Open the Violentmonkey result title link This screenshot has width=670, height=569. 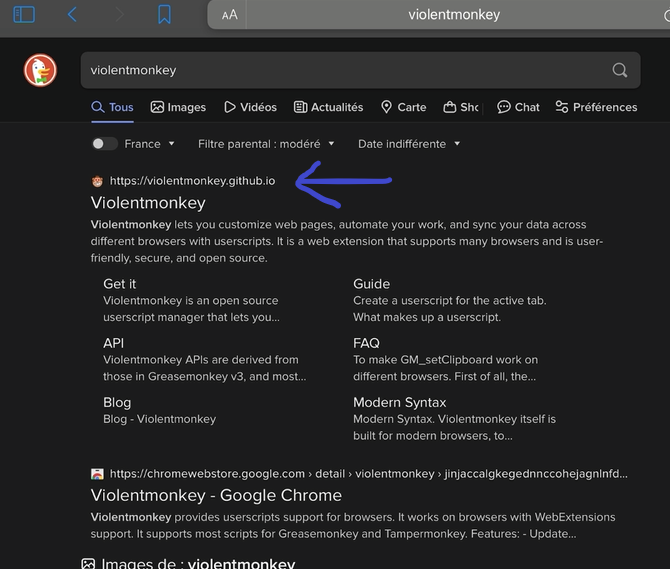pyautogui.click(x=148, y=202)
